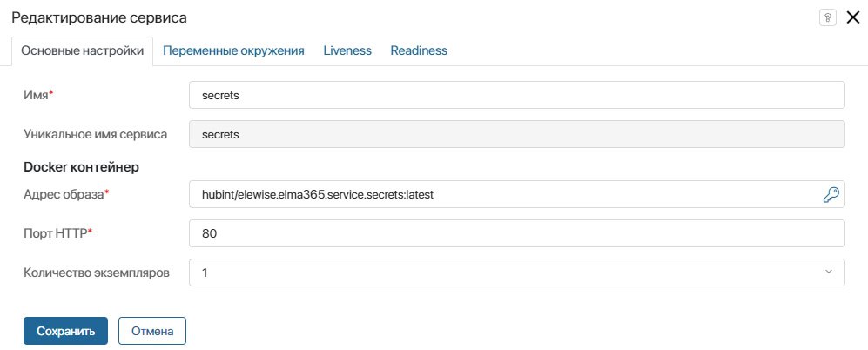Open the Переменные окружения tab
This screenshot has width=868, height=350.
pyautogui.click(x=233, y=51)
